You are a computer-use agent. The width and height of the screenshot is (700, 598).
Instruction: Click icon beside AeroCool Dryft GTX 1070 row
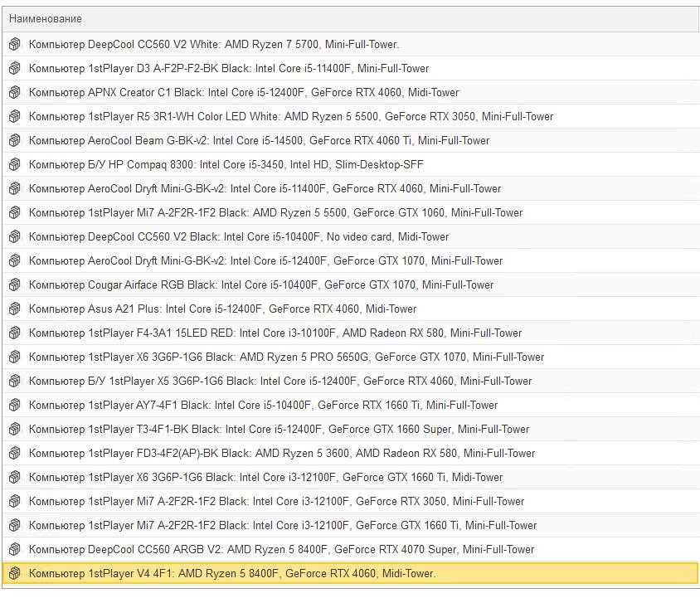click(x=15, y=260)
